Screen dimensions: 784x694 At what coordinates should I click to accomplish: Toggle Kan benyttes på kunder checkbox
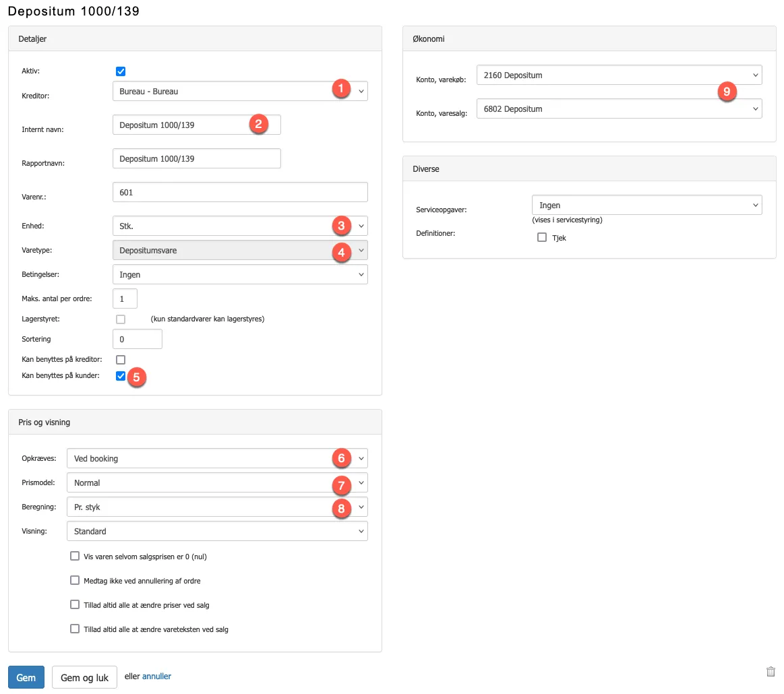(x=121, y=376)
